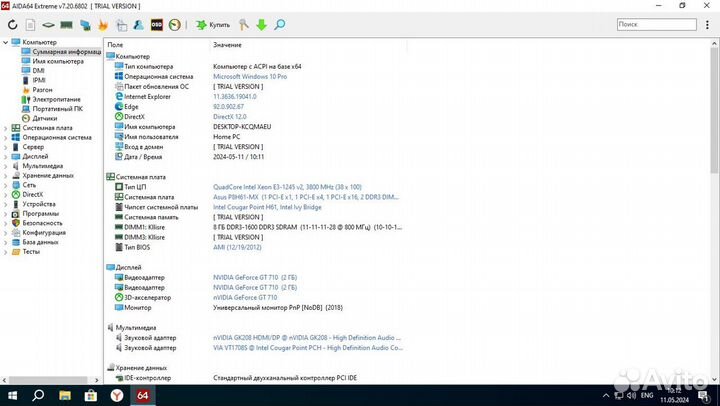The height and width of the screenshot is (406, 720).
Task: Expand the Дисплей tree node
Action: click(x=7, y=156)
